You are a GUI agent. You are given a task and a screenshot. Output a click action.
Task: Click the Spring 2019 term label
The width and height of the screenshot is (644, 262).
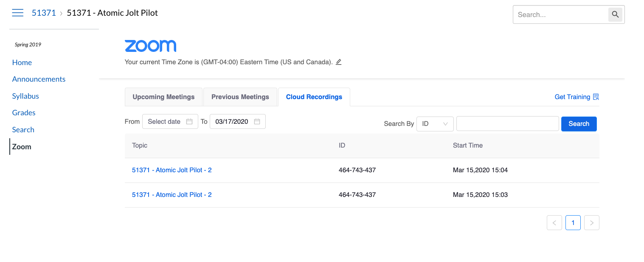pyautogui.click(x=28, y=45)
